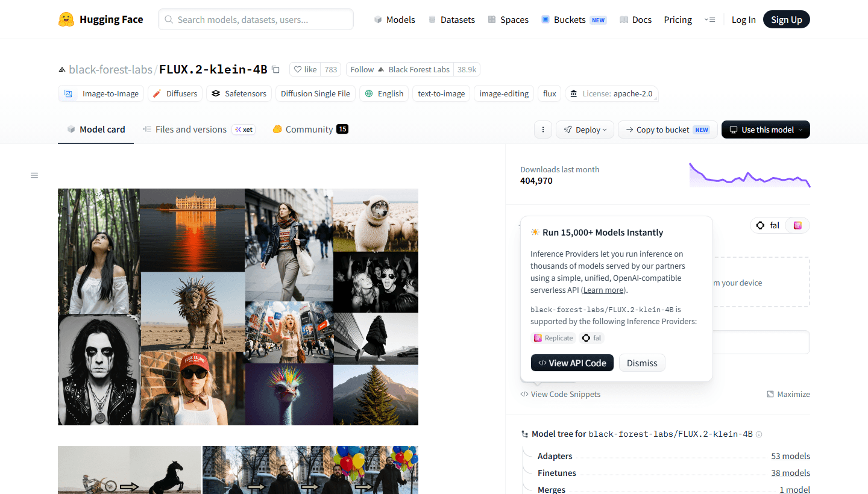The image size is (868, 494).
Task: Open Datasets in the top navigation
Action: pyautogui.click(x=451, y=20)
